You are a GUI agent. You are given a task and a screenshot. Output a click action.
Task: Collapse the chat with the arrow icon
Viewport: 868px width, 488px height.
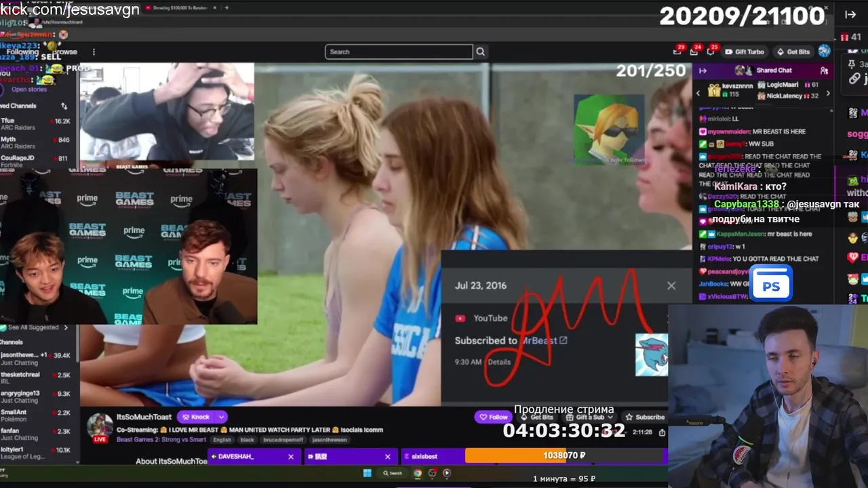pyautogui.click(x=703, y=70)
